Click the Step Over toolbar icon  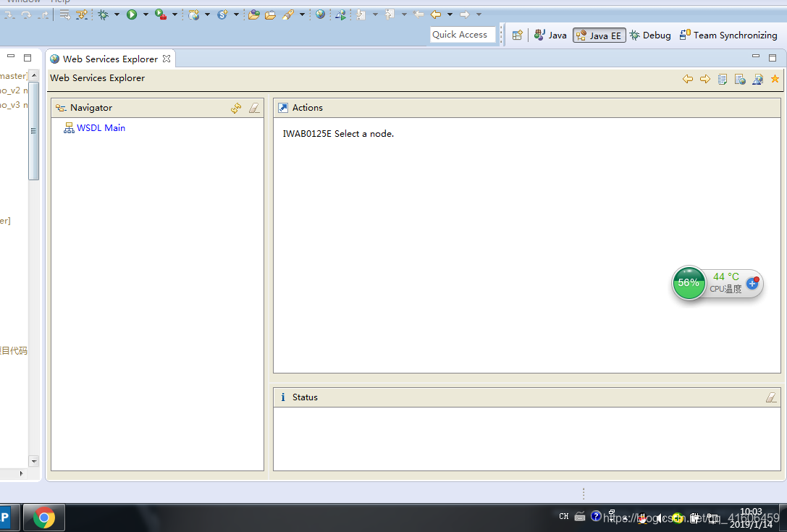coord(26,14)
